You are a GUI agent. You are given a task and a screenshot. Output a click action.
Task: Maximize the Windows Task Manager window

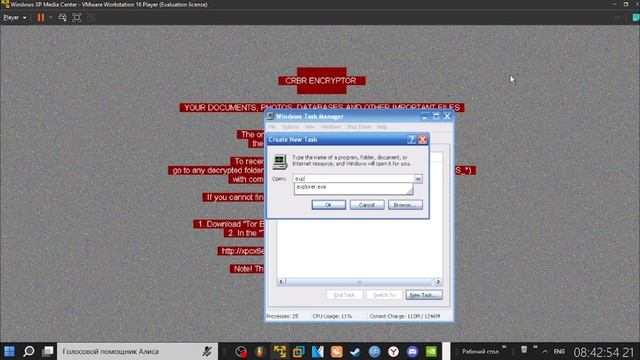[x=436, y=117]
